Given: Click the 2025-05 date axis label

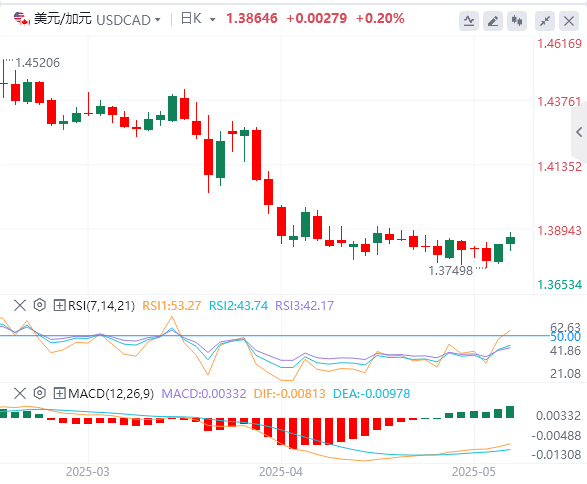Looking at the screenshot, I should [x=474, y=472].
